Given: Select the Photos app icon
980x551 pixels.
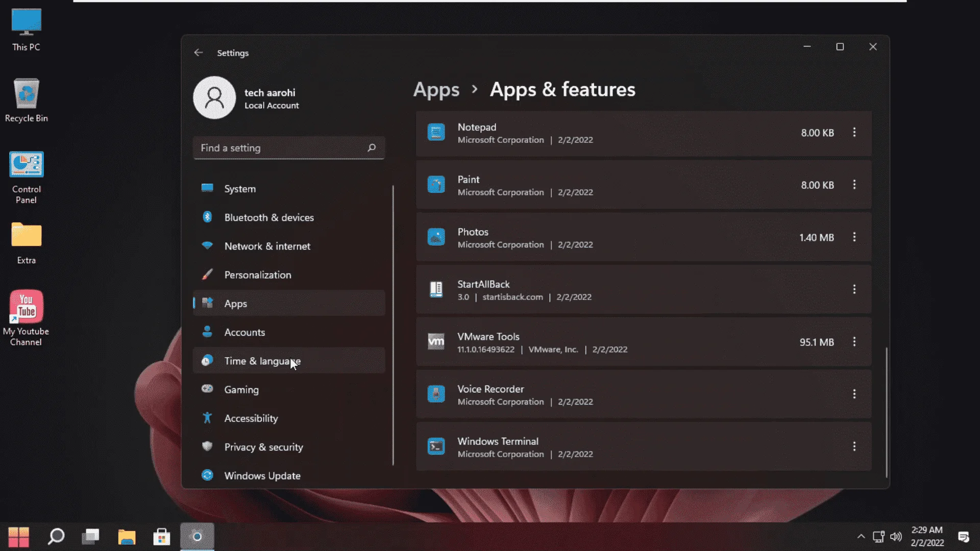Looking at the screenshot, I should point(436,237).
